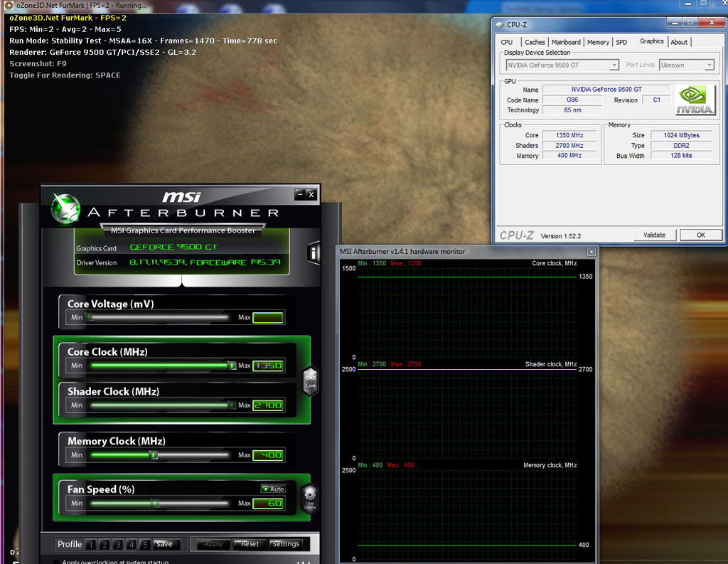The height and width of the screenshot is (564, 728).
Task: Click the Validate button in CPU-Z
Action: [655, 235]
